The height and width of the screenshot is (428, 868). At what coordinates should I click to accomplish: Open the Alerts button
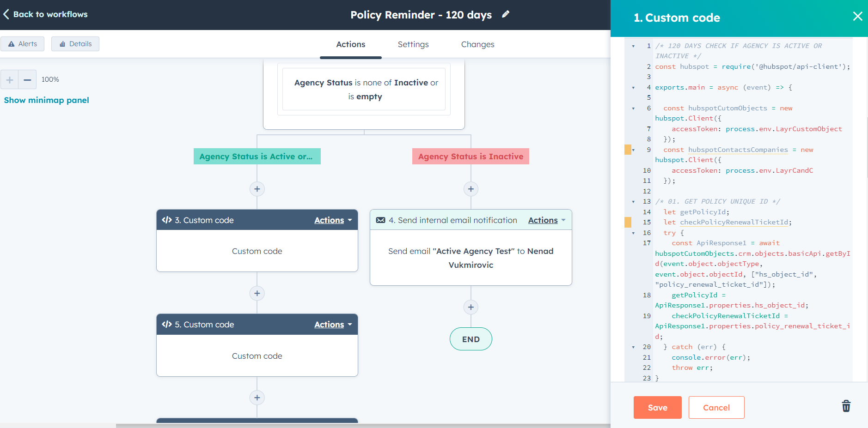click(23, 44)
